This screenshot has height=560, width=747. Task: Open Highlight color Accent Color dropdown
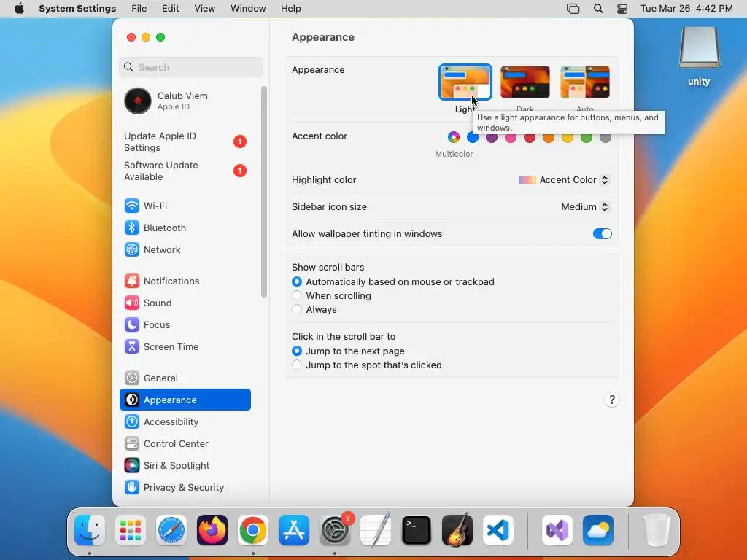point(564,180)
